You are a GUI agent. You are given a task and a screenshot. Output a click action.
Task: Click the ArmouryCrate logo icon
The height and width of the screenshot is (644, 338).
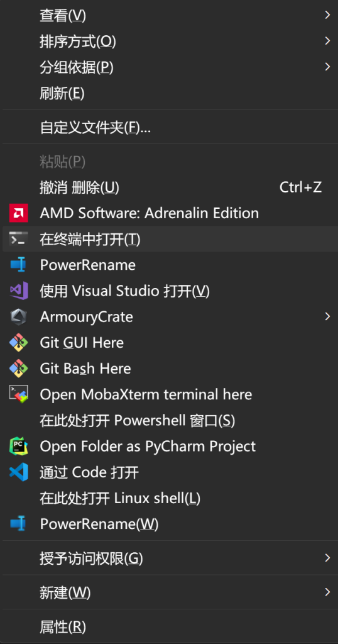click(18, 317)
